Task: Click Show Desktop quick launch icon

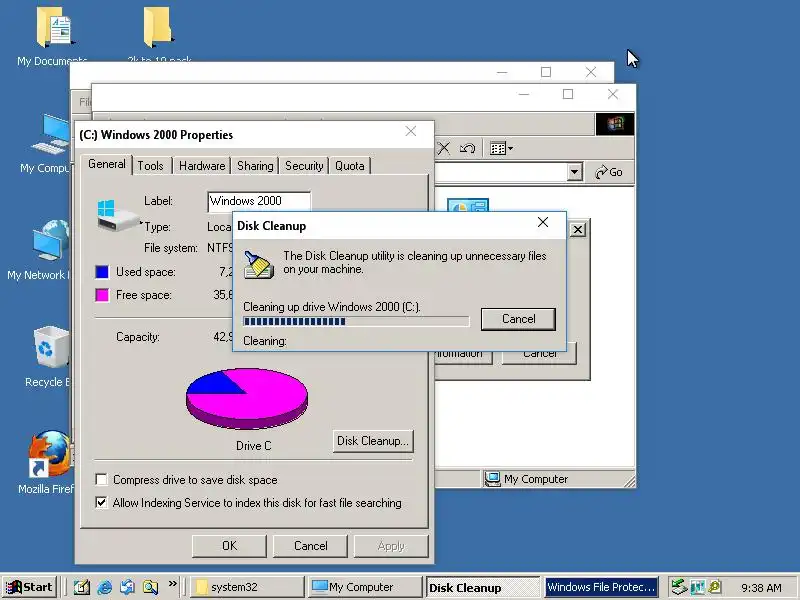Action: [x=82, y=587]
